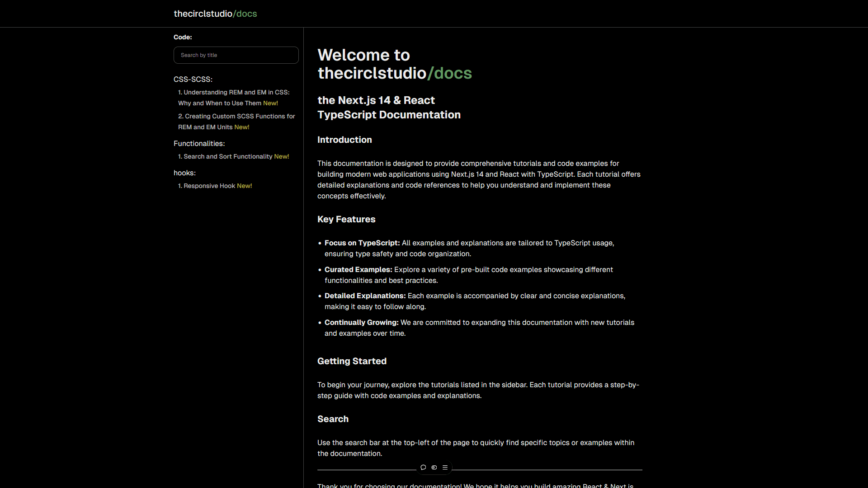Click the Welcome to thecirclstudio/docs title
Viewport: 868px width, 488px height.
click(395, 64)
